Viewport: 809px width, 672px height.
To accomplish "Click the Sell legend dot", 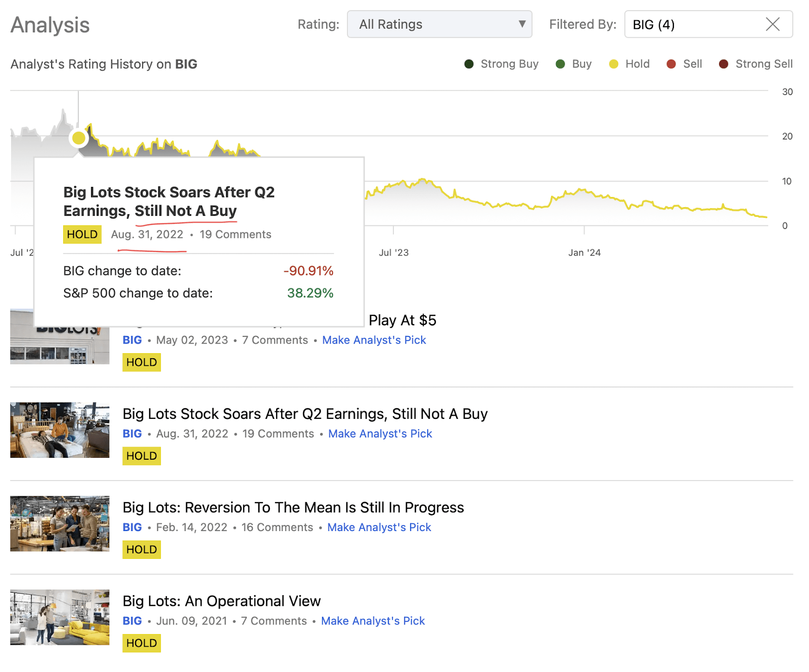I will (671, 64).
